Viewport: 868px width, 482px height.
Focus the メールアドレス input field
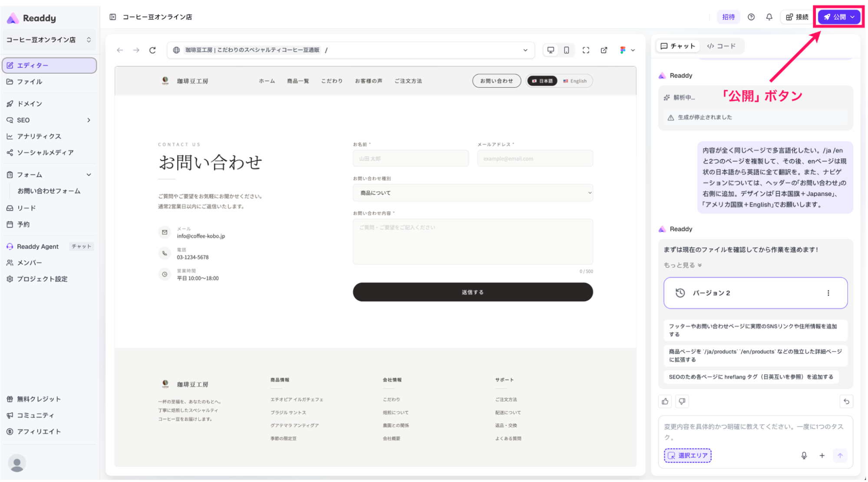pos(535,158)
